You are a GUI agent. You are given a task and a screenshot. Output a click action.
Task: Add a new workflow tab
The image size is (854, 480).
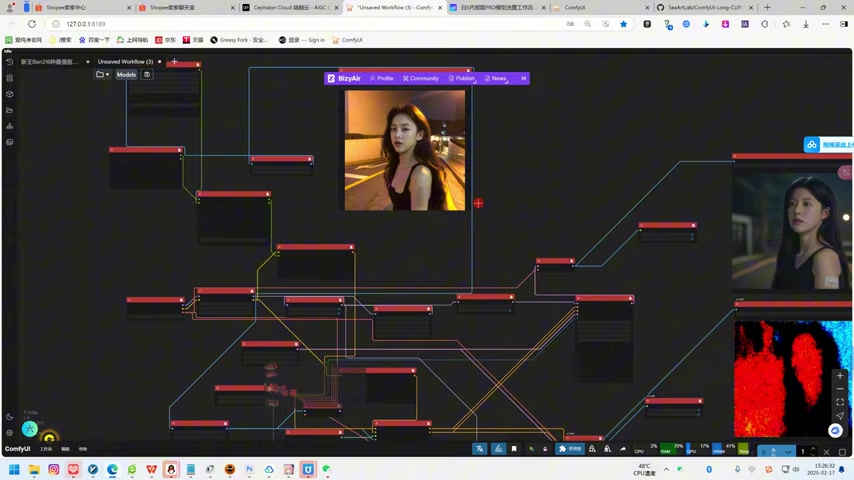coord(174,62)
